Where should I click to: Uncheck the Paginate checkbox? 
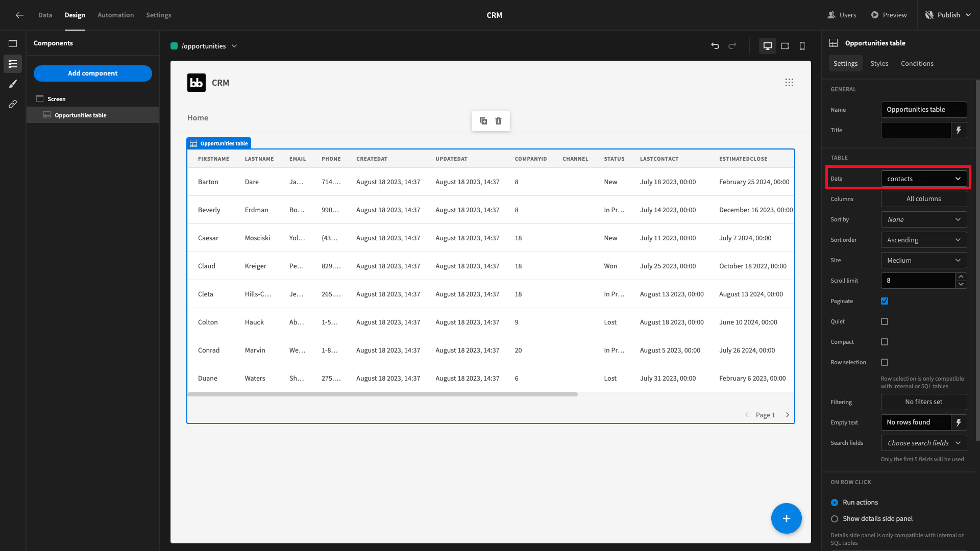point(885,301)
